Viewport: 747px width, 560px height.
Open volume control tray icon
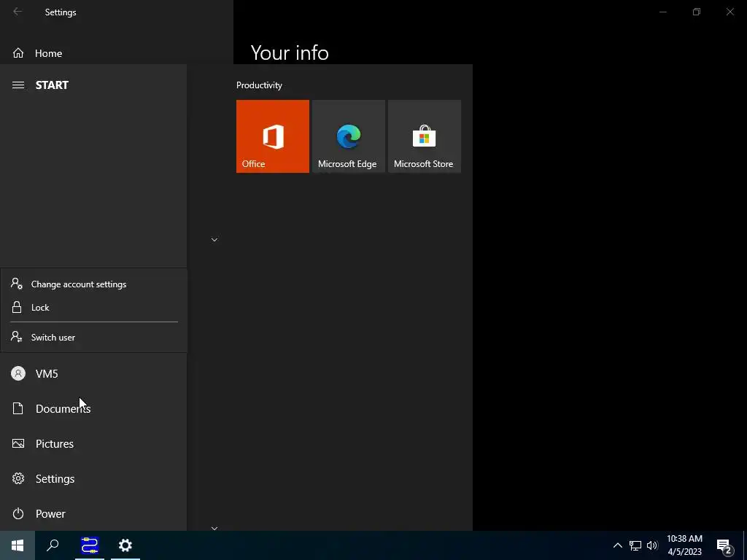coord(652,545)
